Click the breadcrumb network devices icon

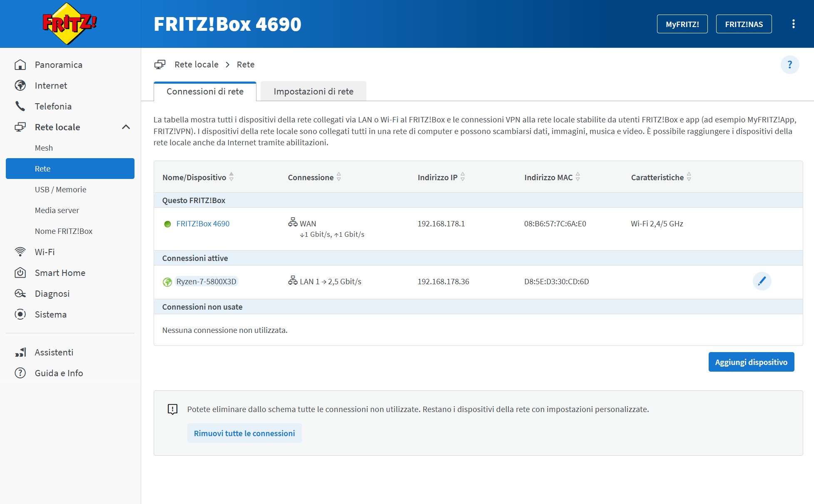[x=160, y=65]
